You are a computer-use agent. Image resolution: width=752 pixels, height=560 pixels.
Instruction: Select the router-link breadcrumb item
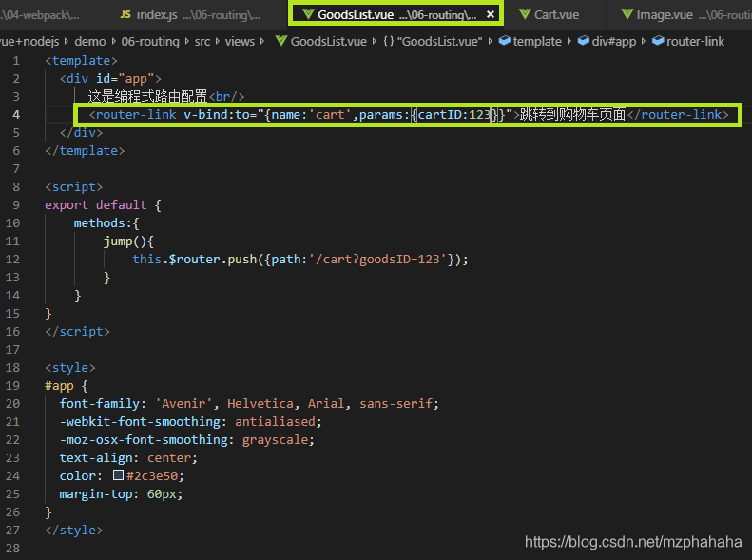click(695, 42)
